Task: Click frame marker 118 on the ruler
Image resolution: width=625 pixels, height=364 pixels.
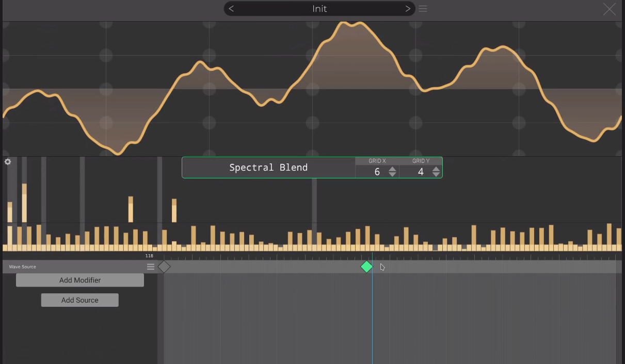Action: click(x=150, y=255)
